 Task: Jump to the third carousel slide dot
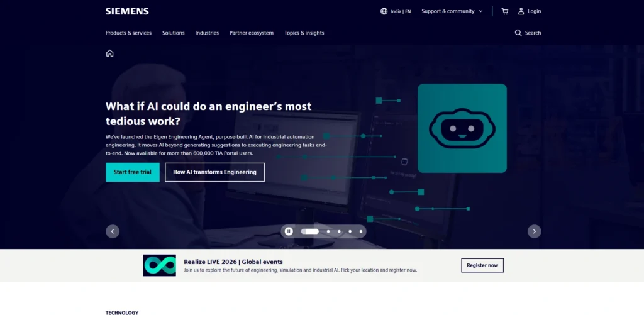pos(339,231)
